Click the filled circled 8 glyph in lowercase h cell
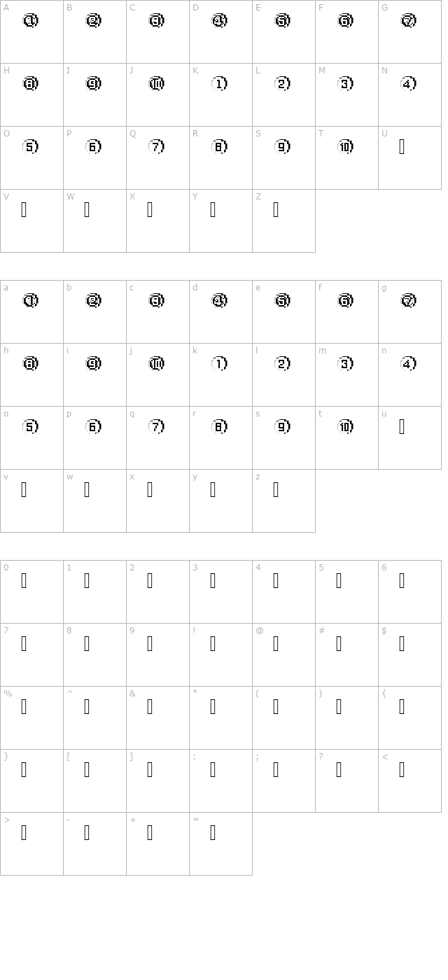Viewport: 448px width, 980px height. [31, 364]
